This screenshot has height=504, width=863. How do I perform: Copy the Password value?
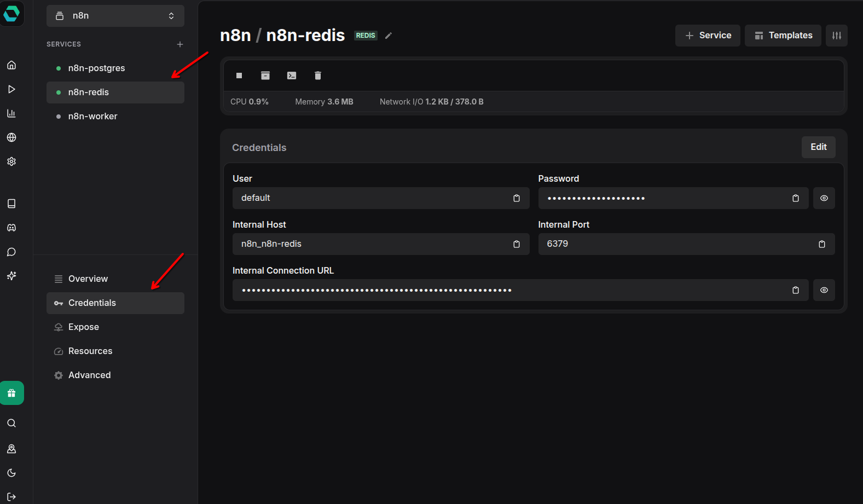[x=796, y=198]
